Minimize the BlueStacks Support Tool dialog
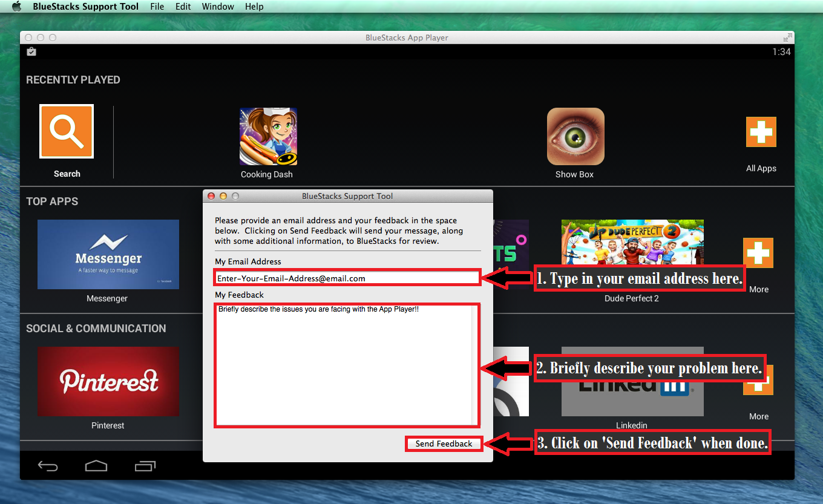823x504 pixels. [223, 196]
